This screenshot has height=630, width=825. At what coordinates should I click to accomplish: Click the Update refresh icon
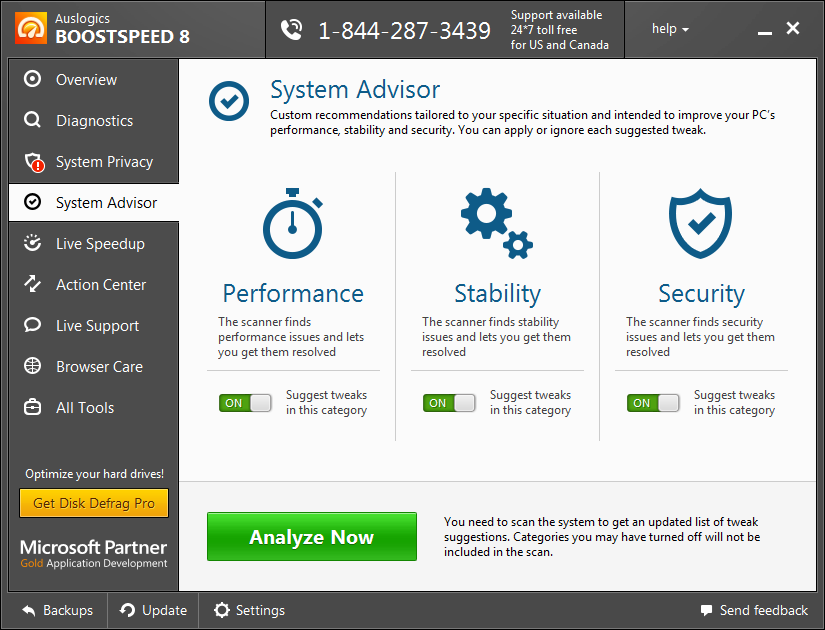127,611
